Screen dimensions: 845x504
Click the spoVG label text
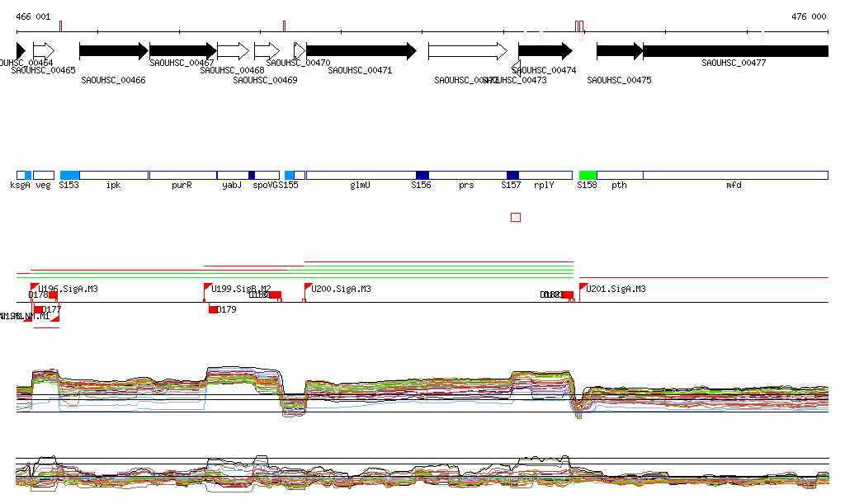tap(266, 186)
